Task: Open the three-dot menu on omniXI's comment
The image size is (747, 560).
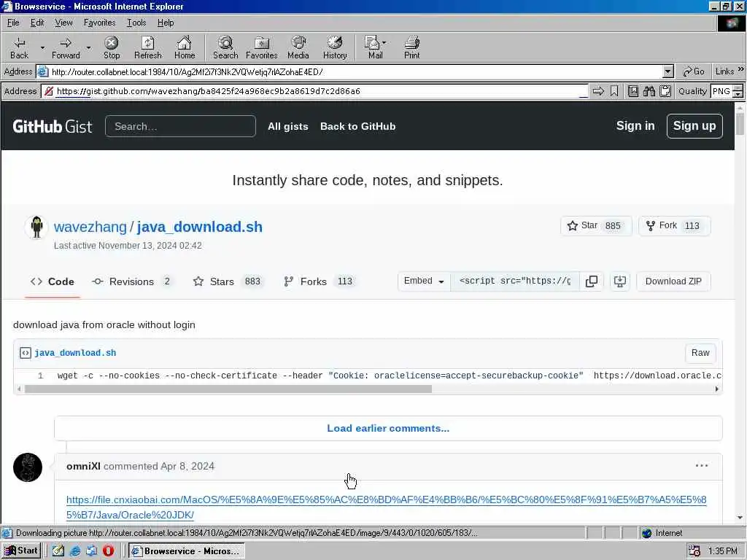Action: coord(702,466)
